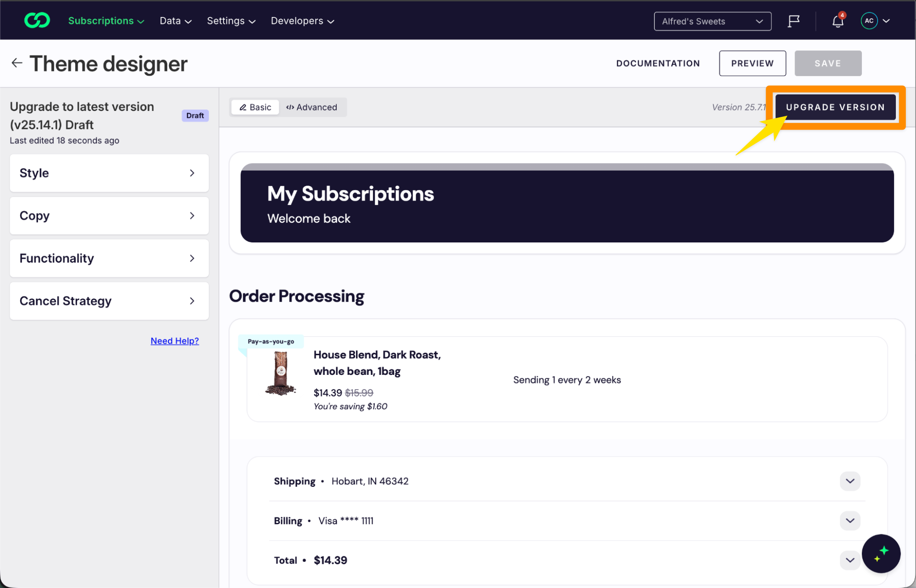The image size is (916, 588).
Task: Open Alfred's Sweets store dropdown
Action: pos(712,22)
